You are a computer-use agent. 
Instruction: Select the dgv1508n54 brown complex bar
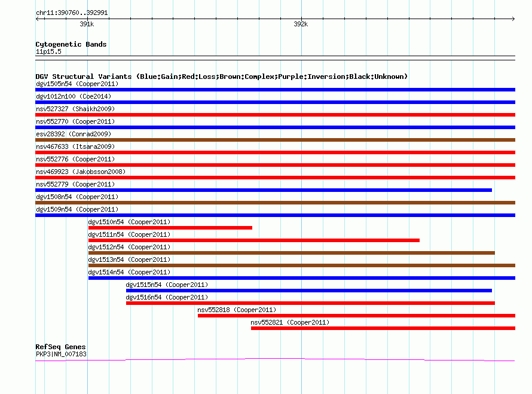(x=275, y=203)
